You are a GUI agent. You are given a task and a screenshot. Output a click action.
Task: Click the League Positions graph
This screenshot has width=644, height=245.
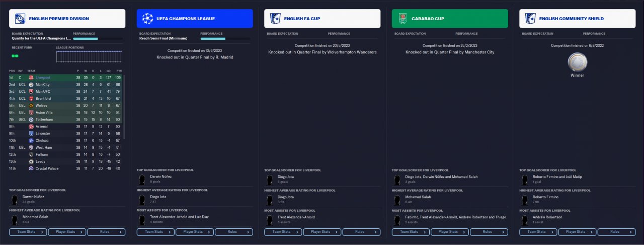pos(89,56)
